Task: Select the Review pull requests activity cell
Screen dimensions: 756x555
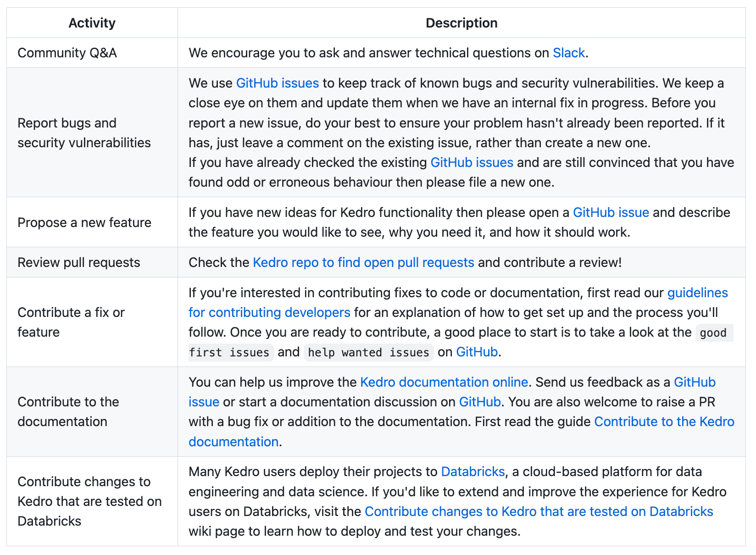Action: 79,262
